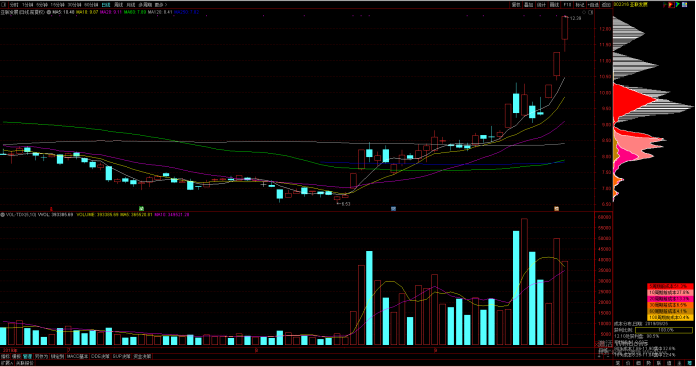
Task: Toggle the indicator settings circle beside MA5
Action: pyautogui.click(x=48, y=12)
